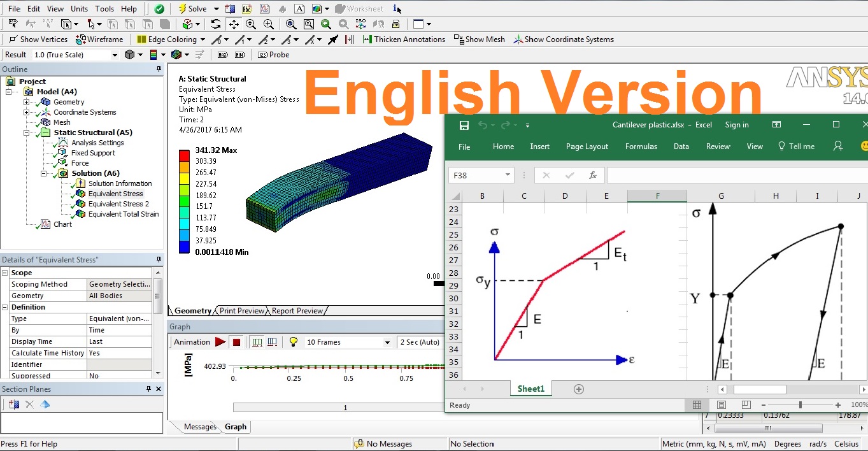Click the result geometry cube icon
Image resolution: width=868 pixels, height=451 pixels.
pyautogui.click(x=130, y=55)
